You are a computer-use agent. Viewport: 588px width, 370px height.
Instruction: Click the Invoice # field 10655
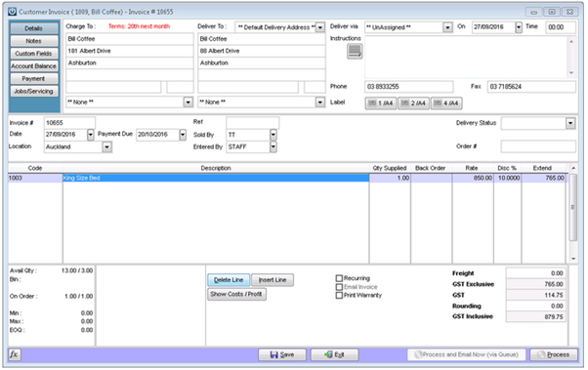point(69,123)
